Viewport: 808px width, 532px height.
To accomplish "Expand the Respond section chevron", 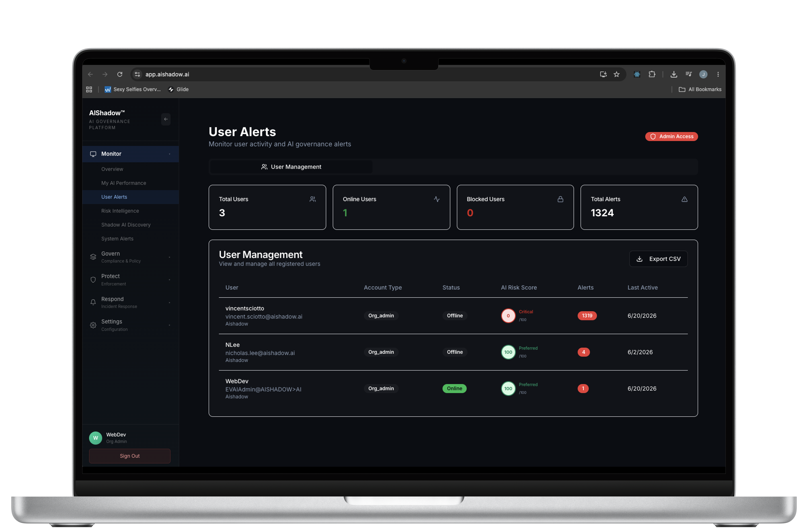I will click(x=169, y=302).
